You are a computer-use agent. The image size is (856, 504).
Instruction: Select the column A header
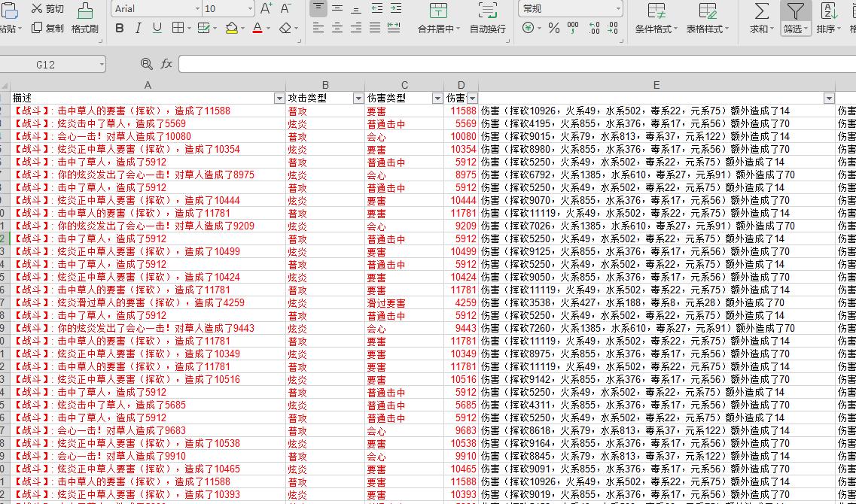coord(148,85)
